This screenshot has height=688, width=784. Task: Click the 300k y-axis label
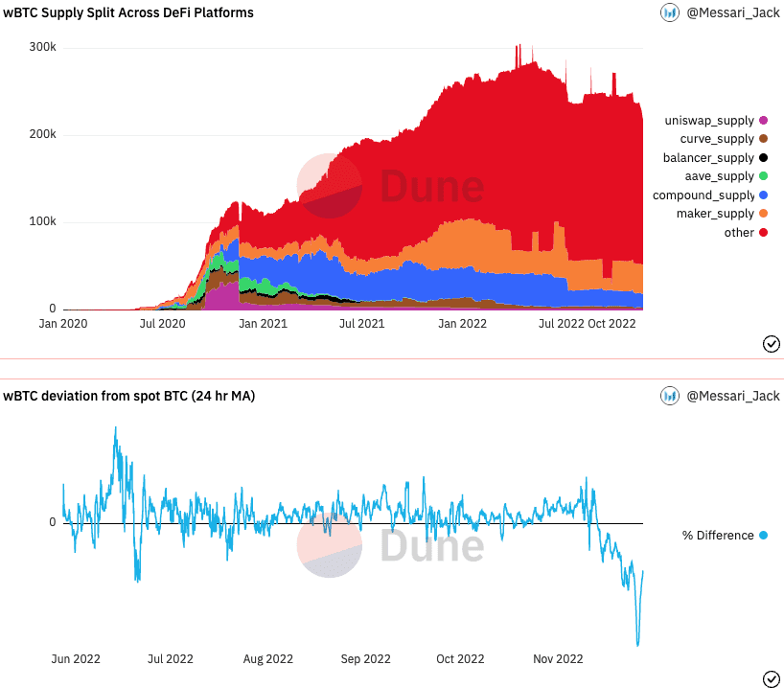(42, 47)
